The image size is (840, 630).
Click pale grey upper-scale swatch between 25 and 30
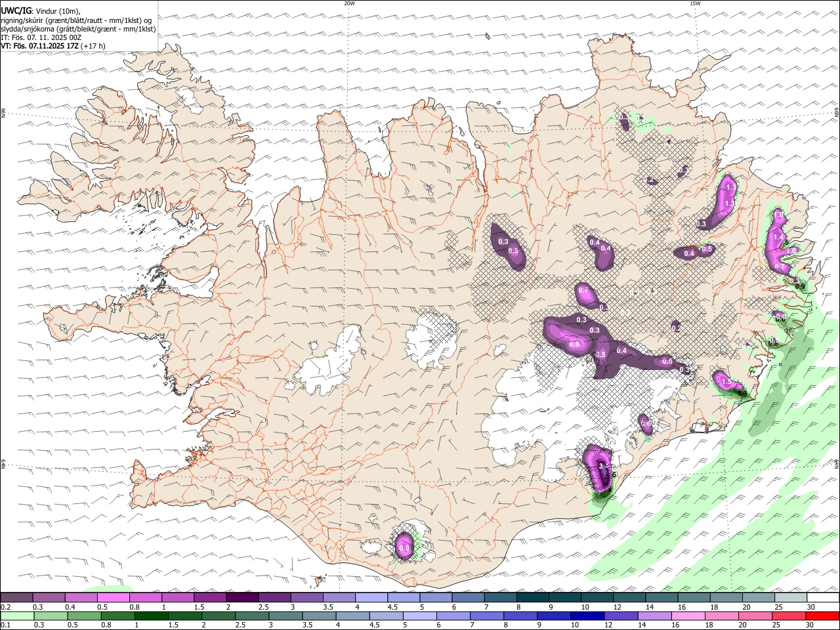[791, 597]
